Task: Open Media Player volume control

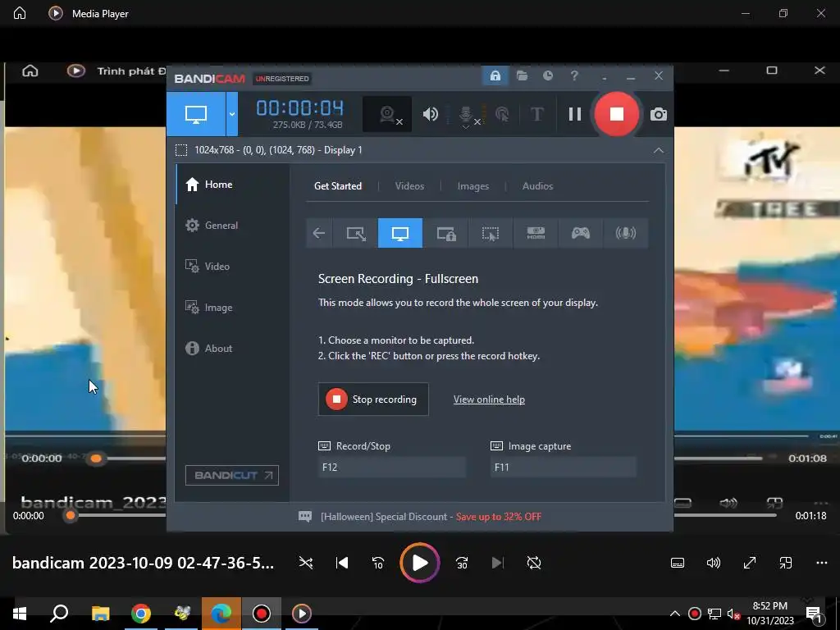Action: pyautogui.click(x=714, y=563)
